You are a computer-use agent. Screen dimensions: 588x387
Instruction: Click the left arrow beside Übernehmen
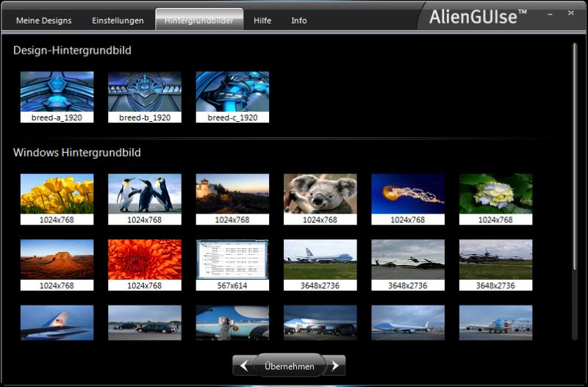[243, 366]
